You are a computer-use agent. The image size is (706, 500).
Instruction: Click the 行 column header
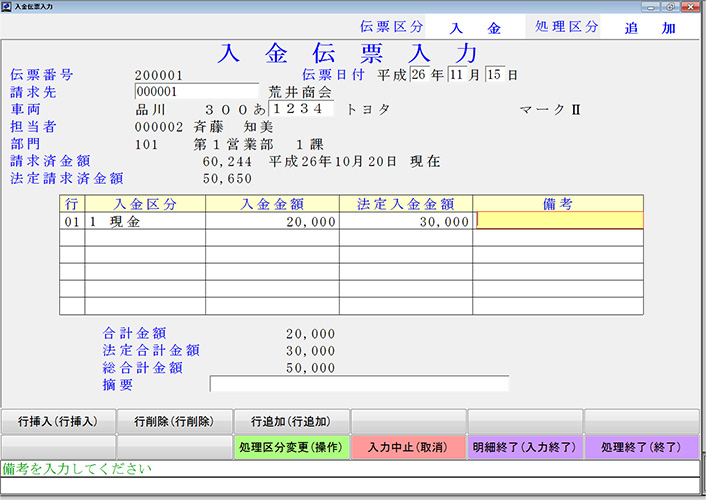tap(72, 204)
